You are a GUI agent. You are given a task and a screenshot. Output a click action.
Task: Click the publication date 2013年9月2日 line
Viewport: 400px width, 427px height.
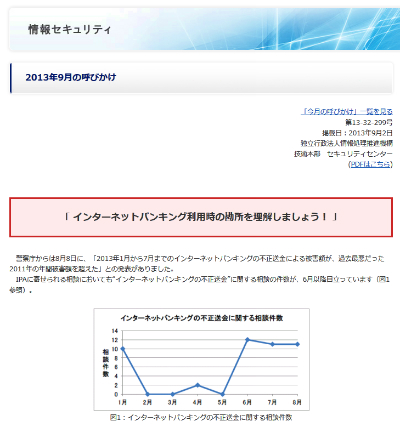point(357,133)
